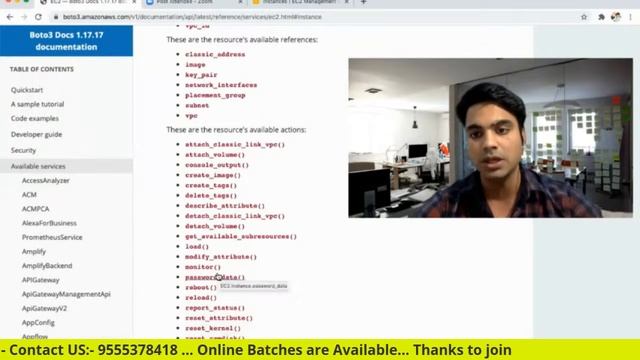Open the reboot() action link
Screen dimensions: 640x360
201,287
